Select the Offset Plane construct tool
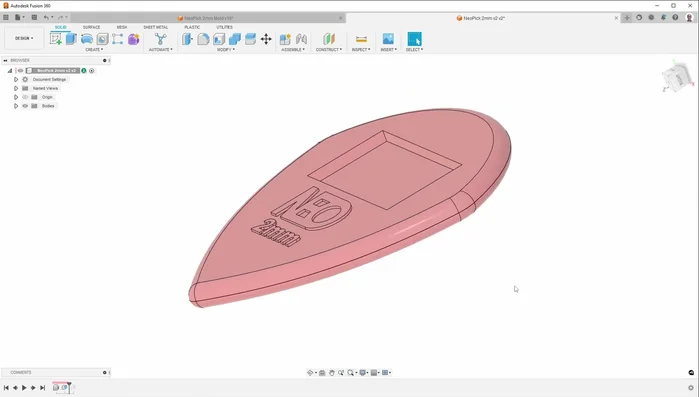The image size is (699, 397). click(x=329, y=39)
